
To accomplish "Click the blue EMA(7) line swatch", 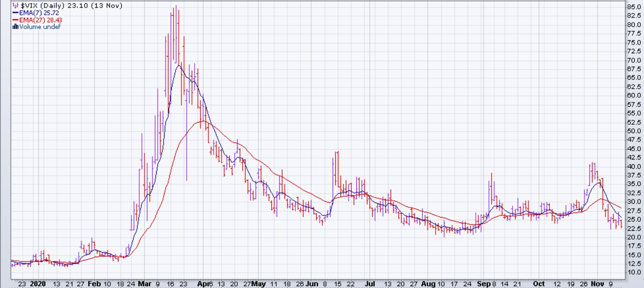I will click(15, 13).
